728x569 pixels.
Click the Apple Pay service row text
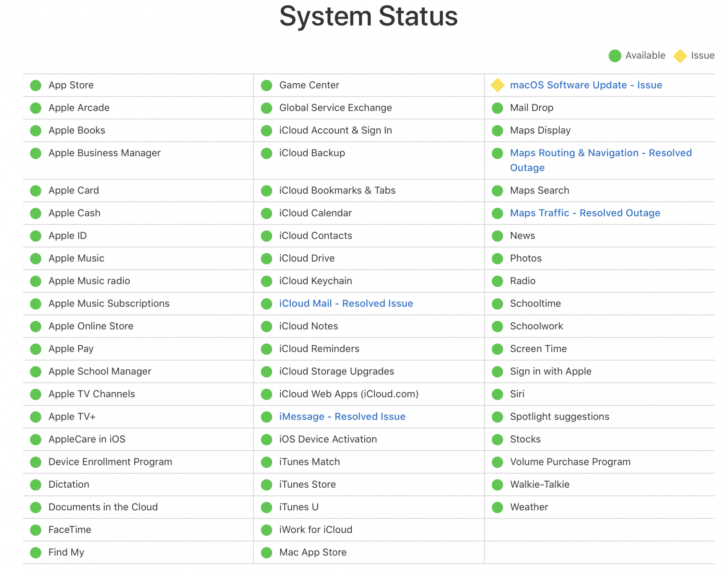[71, 349]
